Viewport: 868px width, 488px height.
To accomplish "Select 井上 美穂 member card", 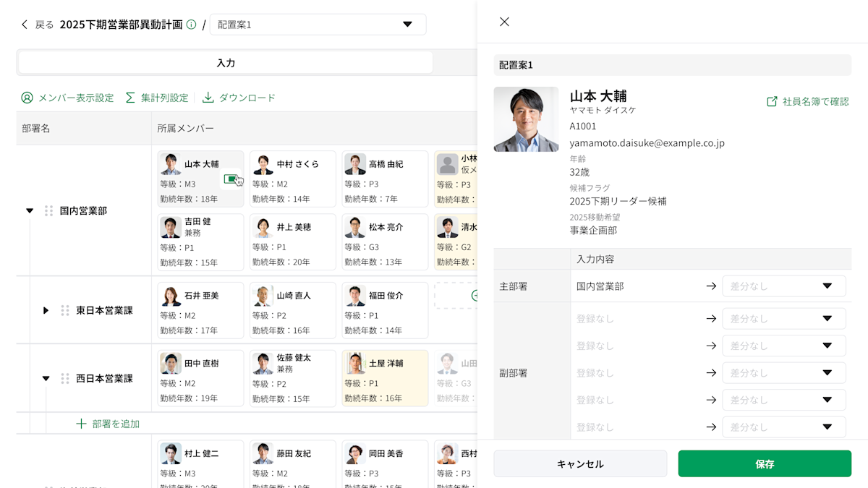I will (x=293, y=242).
